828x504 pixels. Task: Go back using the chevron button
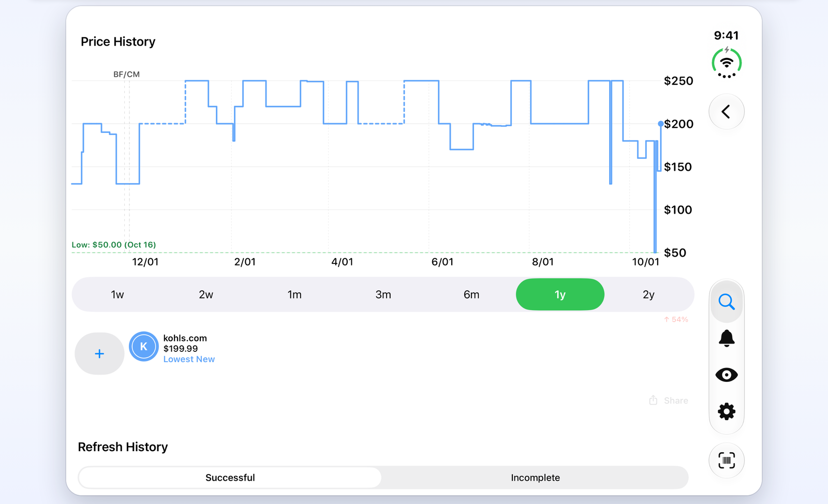pyautogui.click(x=726, y=111)
